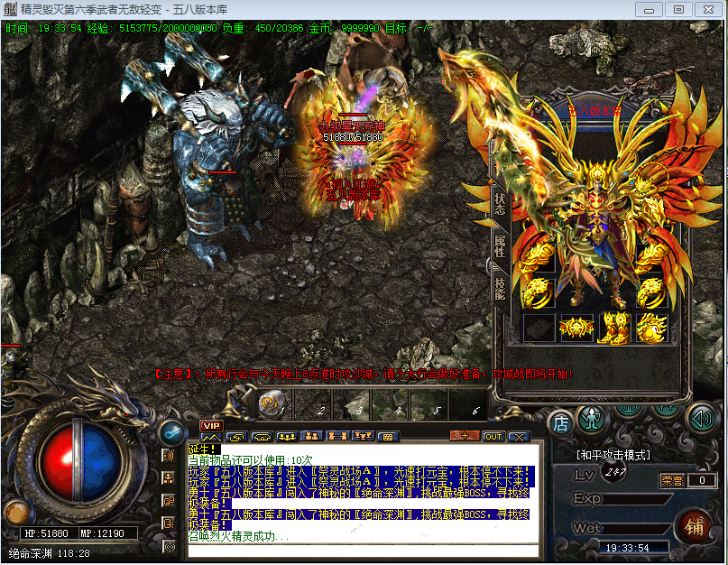The height and width of the screenshot is (565, 728).
Task: Toggle the sound speaker round button
Action: point(701,419)
